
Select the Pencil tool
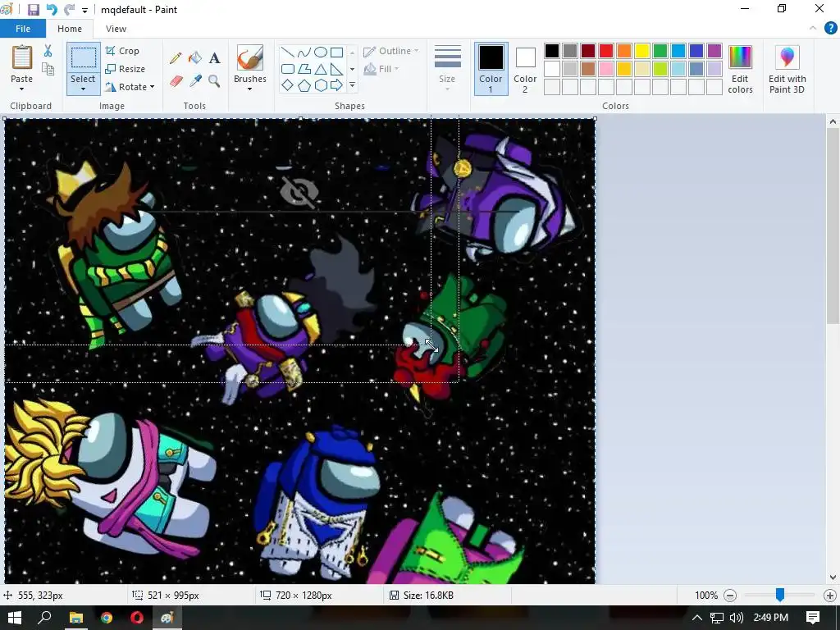tap(176, 58)
